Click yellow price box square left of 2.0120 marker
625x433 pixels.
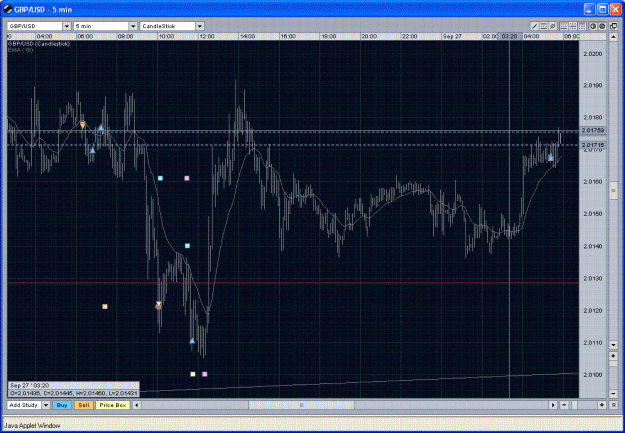coord(105,307)
